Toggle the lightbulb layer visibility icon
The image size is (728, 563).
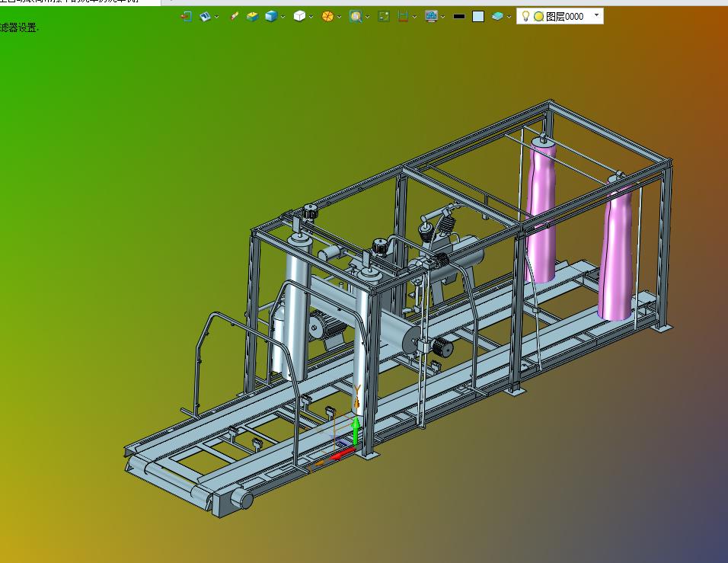tap(525, 16)
